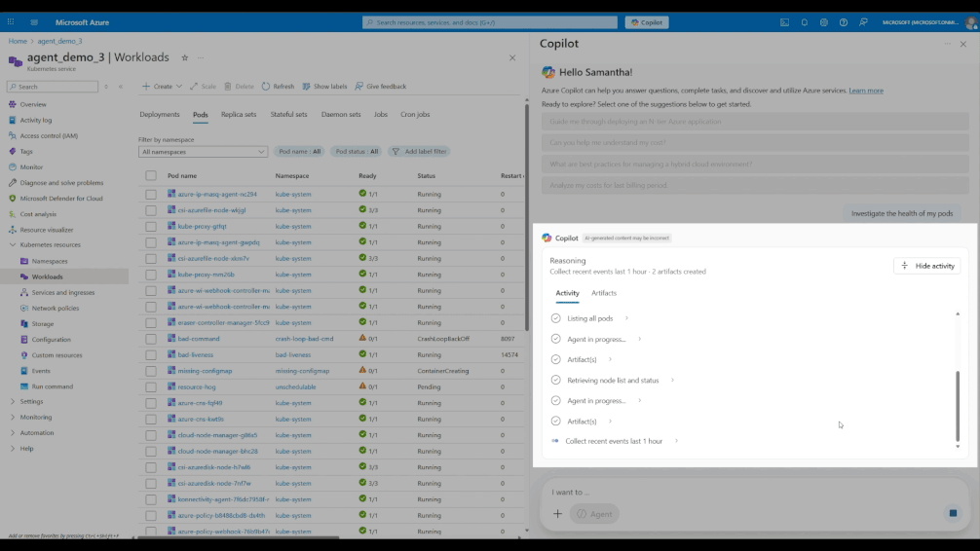
Task: Check the kube-proxy-gtfqt row checkbox
Action: [x=151, y=226]
